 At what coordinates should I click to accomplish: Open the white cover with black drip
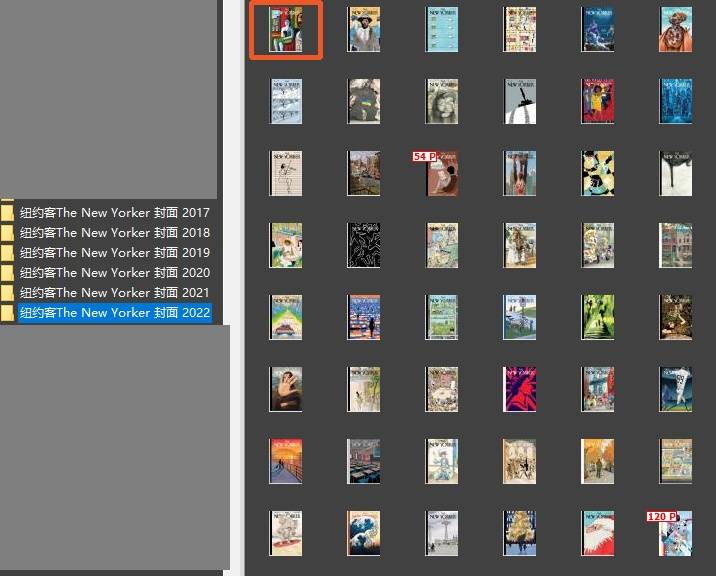click(x=675, y=174)
